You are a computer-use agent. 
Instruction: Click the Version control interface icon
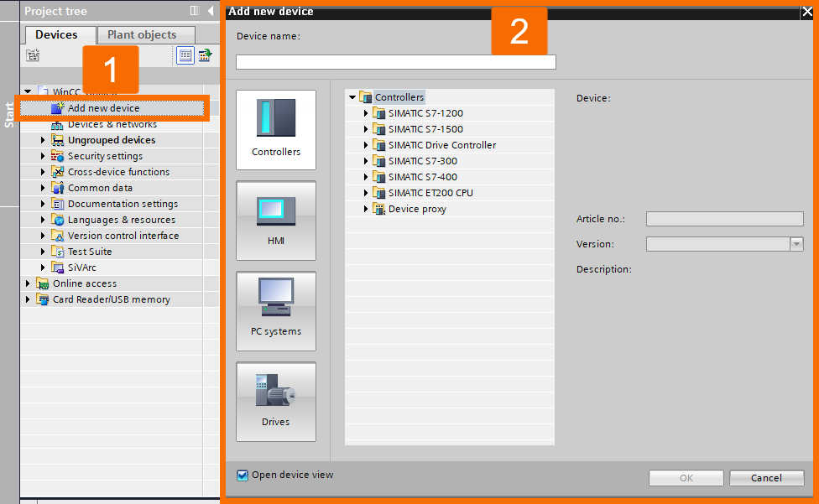coord(57,236)
